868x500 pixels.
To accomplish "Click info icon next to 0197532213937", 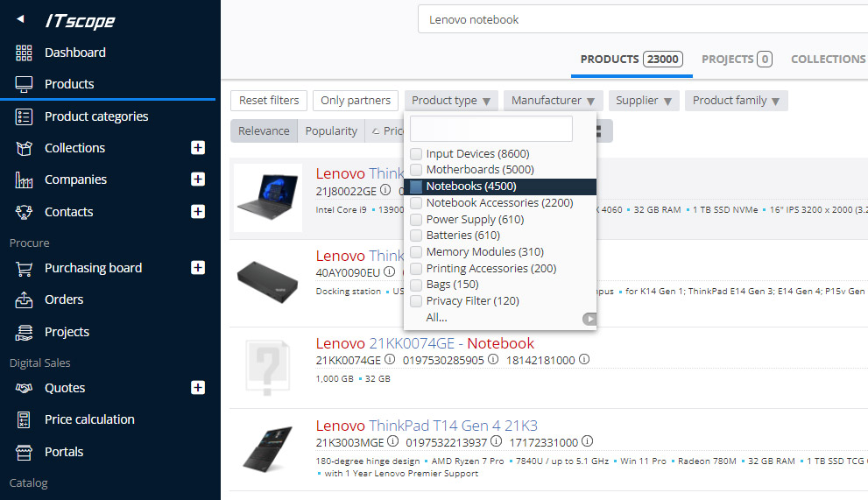I will coord(496,440).
